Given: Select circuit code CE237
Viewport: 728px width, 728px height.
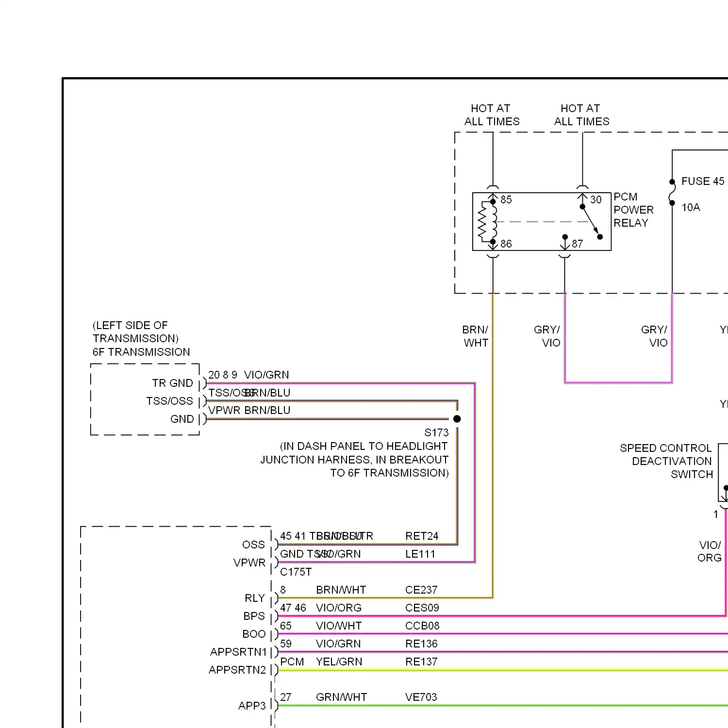Looking at the screenshot, I should [421, 590].
